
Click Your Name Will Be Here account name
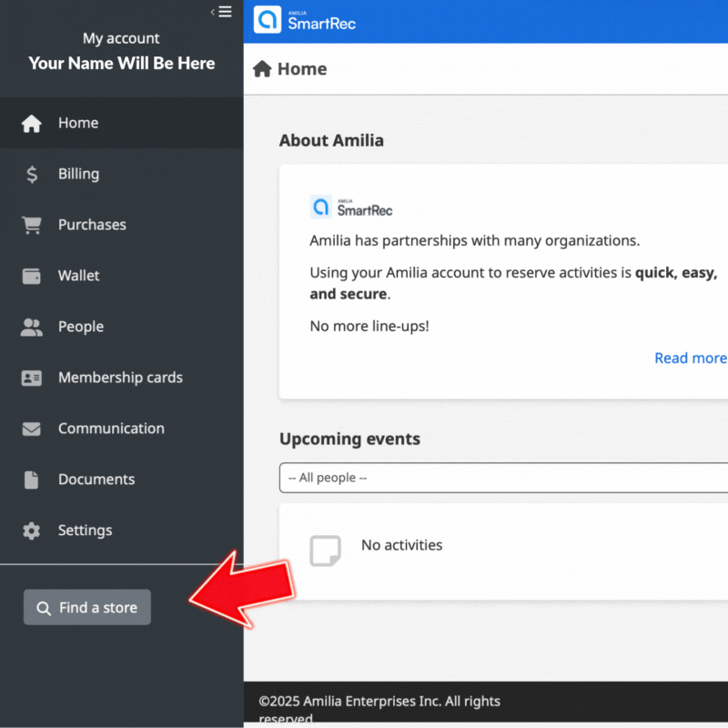(122, 64)
